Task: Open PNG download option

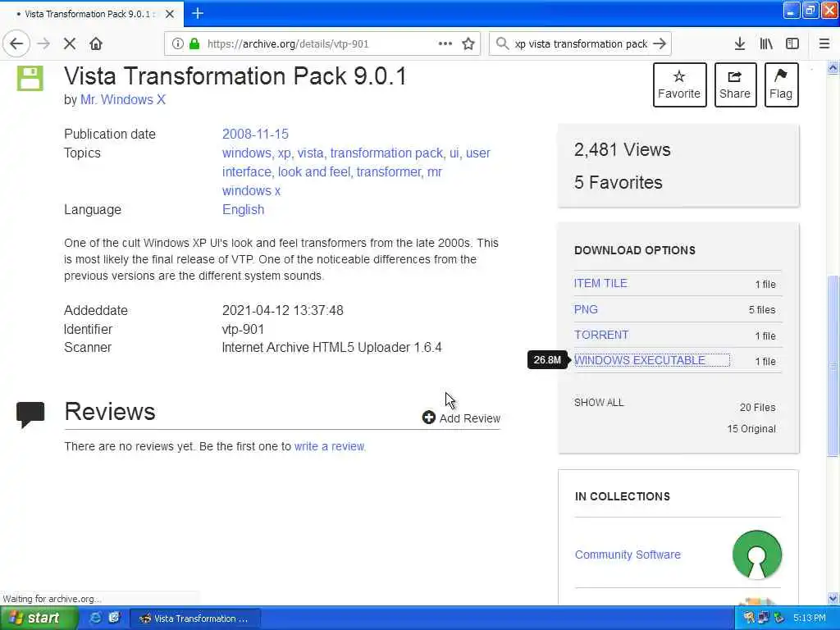Action: tap(586, 309)
